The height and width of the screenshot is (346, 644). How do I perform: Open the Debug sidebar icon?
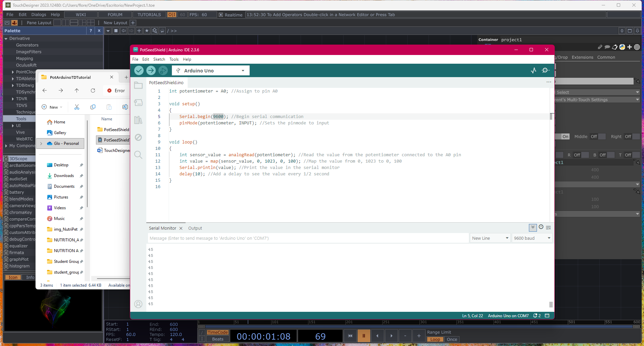coord(138,137)
